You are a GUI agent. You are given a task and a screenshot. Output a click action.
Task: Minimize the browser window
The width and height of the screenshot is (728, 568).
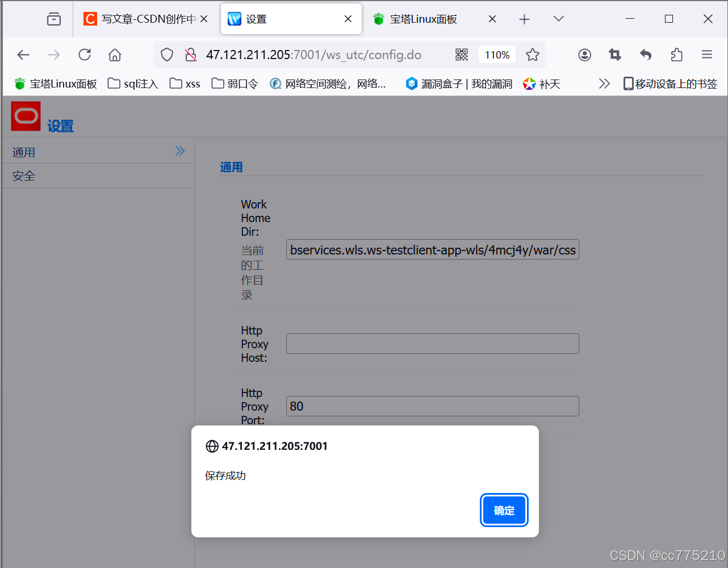click(x=630, y=19)
